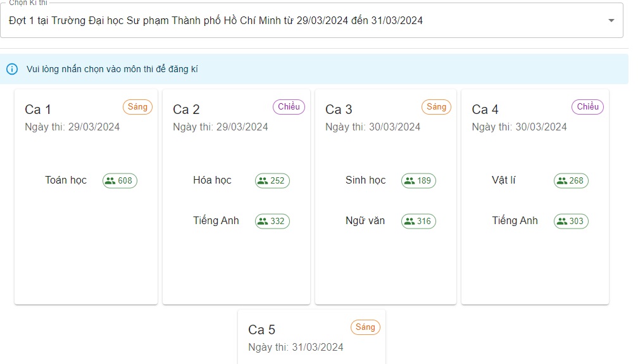Click the Hóa học 252 participants badge
Viewport: 638px width, 364px height.
(x=272, y=180)
